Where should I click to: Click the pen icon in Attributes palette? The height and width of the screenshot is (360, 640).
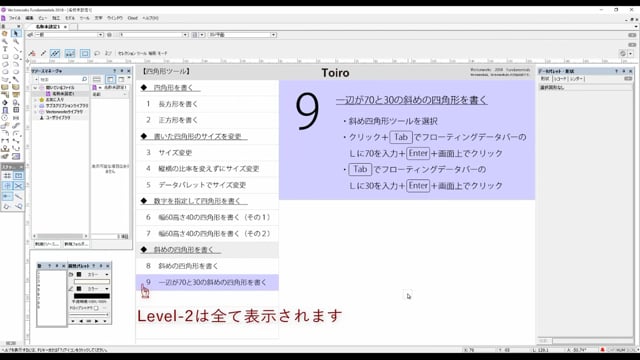pyautogui.click(x=71, y=289)
